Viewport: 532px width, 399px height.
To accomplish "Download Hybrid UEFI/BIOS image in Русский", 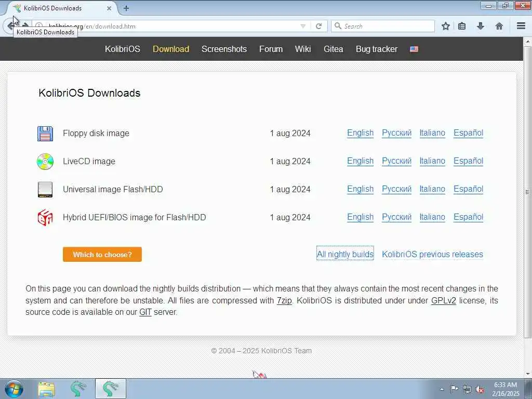I will 396,217.
